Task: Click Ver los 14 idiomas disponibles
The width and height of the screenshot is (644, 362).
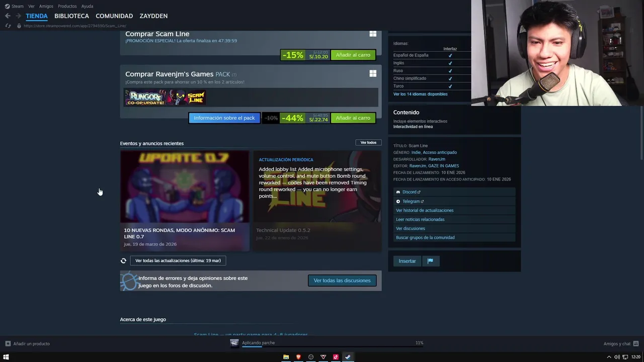Action: pos(420,94)
